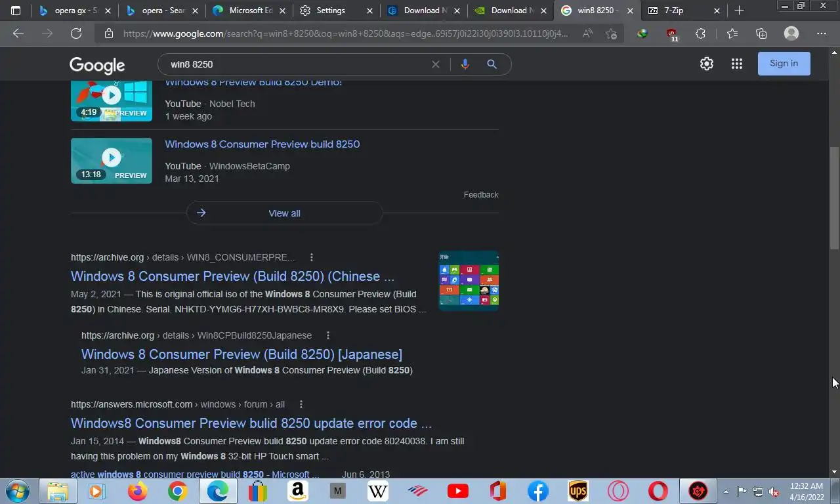This screenshot has height=504, width=840.
Task: Open the tab actions menu icon
Action: click(x=16, y=10)
